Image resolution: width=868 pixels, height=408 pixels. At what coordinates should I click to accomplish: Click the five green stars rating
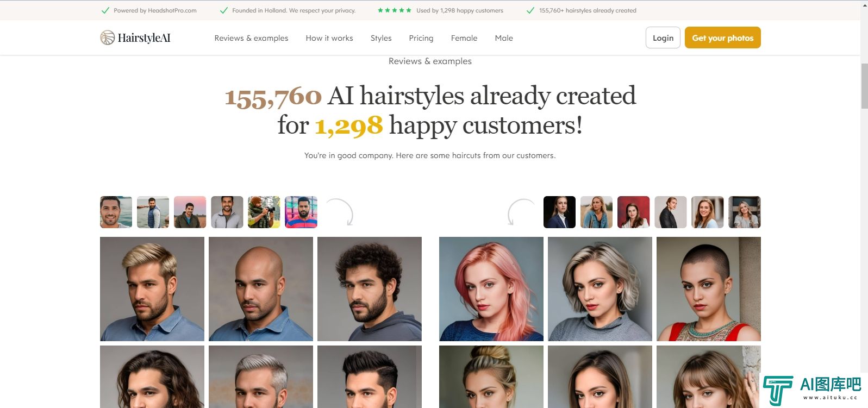tap(394, 10)
